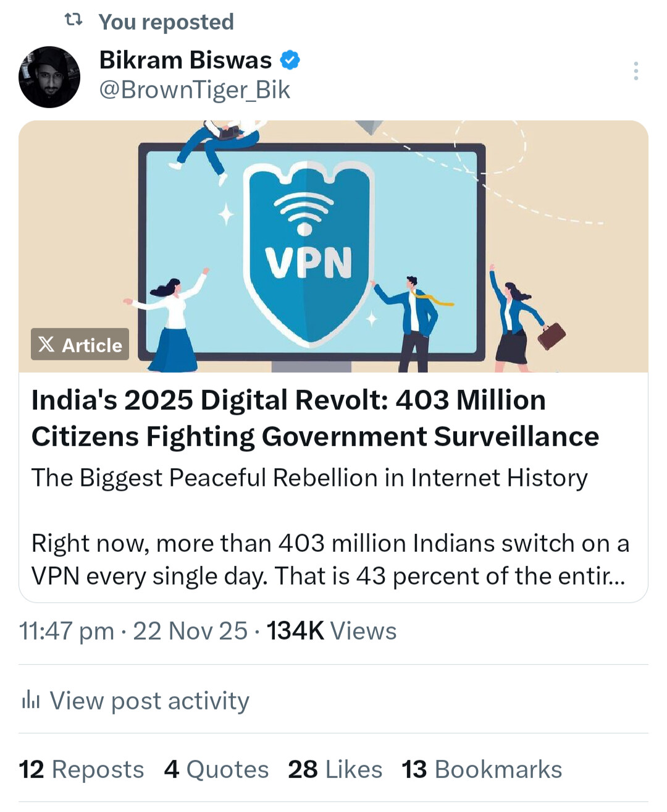Image resolution: width=667 pixels, height=812 pixels.
Task: Open the VPN article illustration
Action: click(333, 247)
